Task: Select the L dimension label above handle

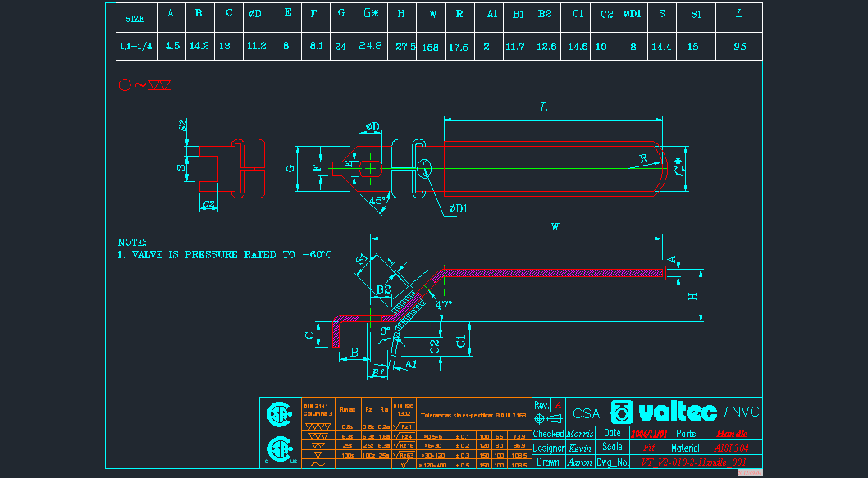Action: [543, 108]
